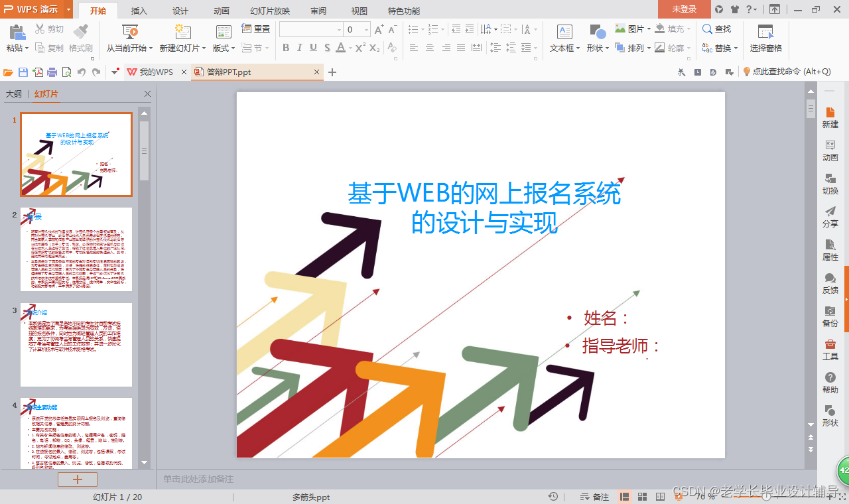The height and width of the screenshot is (504, 849).
Task: Click the 未登录 login button
Action: pyautogui.click(x=684, y=10)
